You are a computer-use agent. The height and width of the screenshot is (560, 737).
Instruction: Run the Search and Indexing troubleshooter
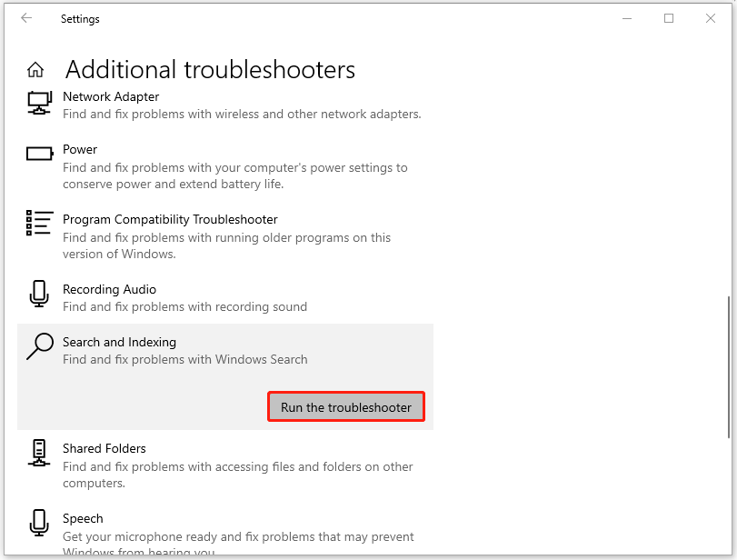coord(345,406)
